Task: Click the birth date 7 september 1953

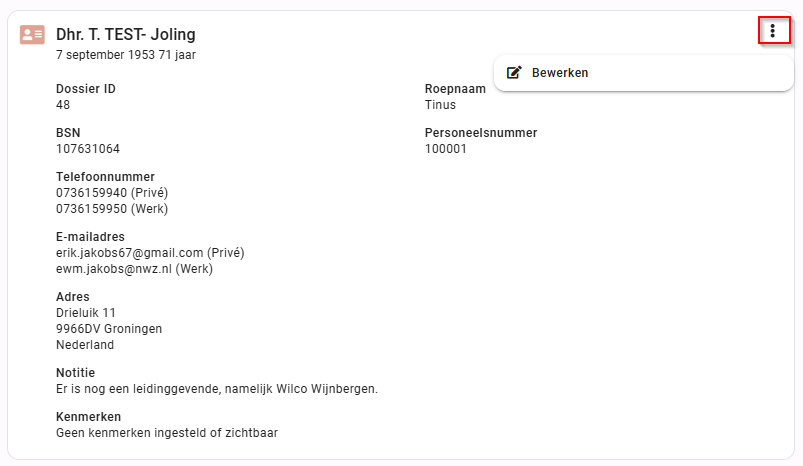Action: pyautogui.click(x=105, y=55)
